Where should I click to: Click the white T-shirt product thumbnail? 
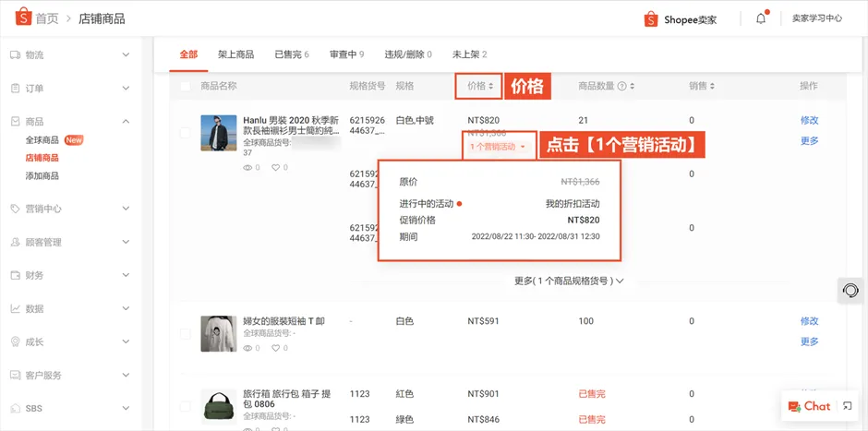[x=219, y=333]
